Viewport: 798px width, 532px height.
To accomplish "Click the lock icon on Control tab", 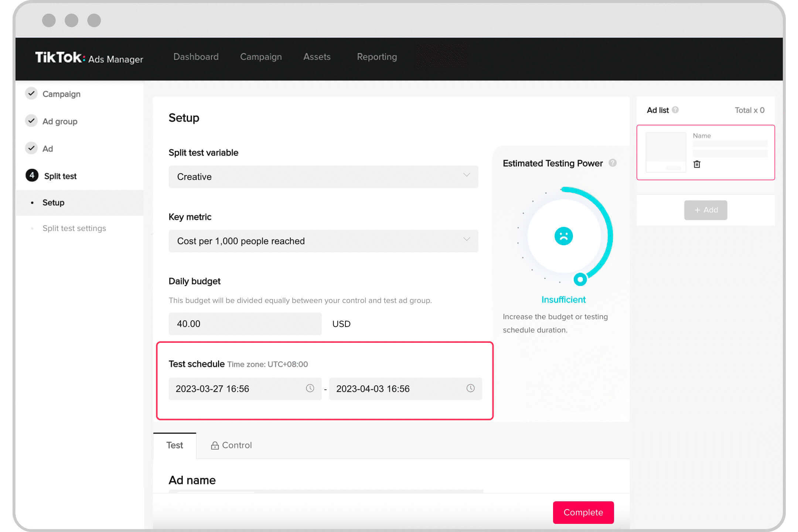I will 215,446.
